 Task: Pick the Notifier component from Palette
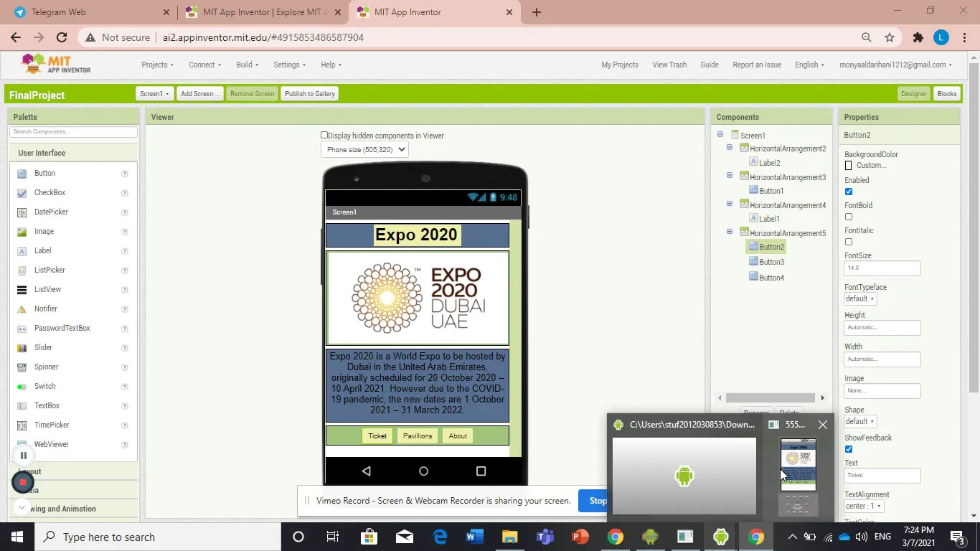pyautogui.click(x=45, y=309)
